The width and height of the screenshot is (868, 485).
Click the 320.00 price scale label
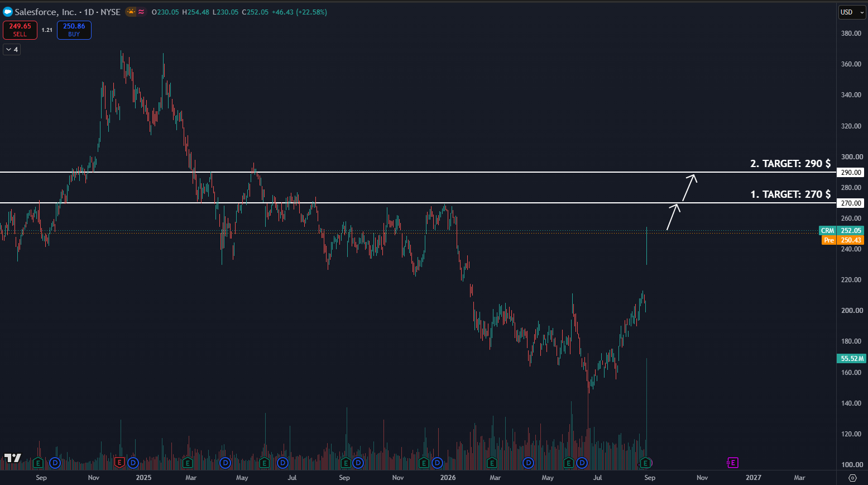pyautogui.click(x=851, y=126)
